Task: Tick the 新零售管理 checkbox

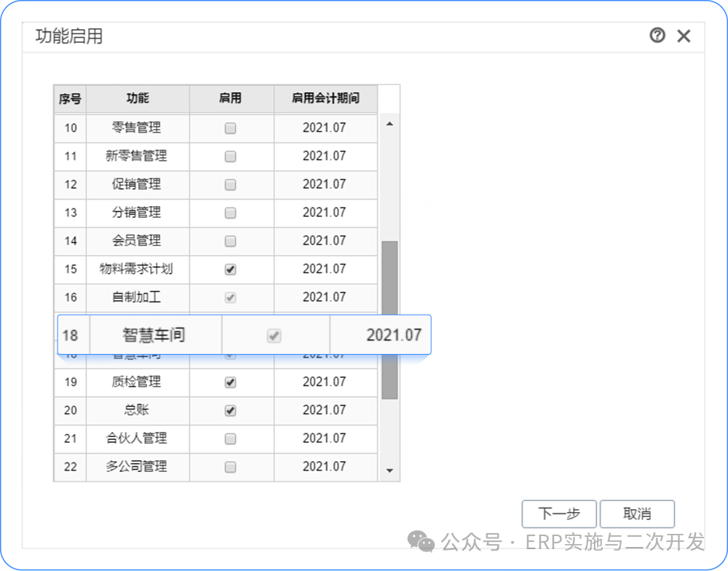Action: click(231, 157)
